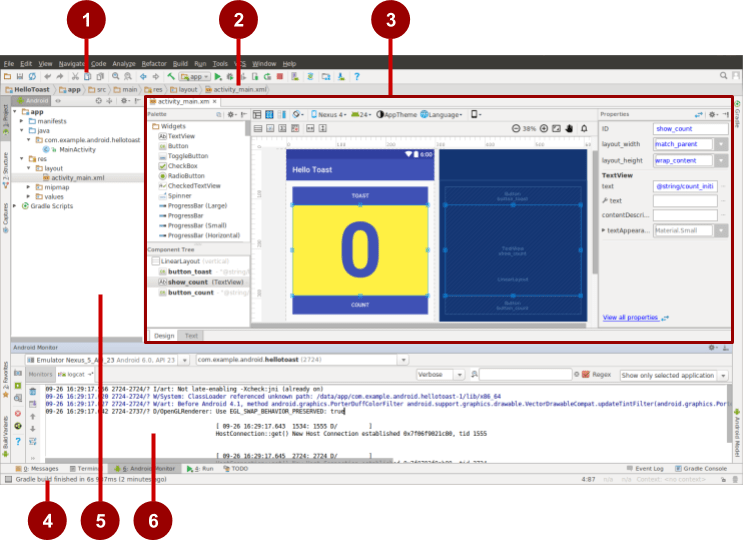Toggle the design surface view icon
This screenshot has height=540, width=745.
tap(257, 114)
